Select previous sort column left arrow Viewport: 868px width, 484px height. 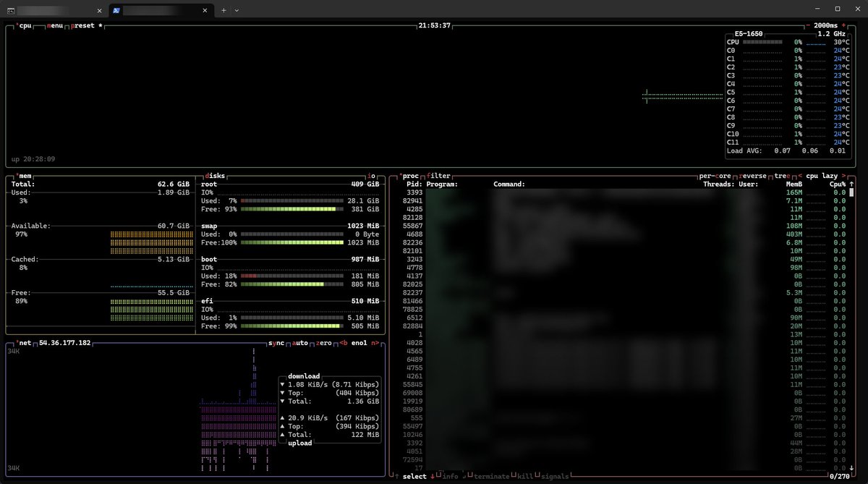click(x=800, y=176)
